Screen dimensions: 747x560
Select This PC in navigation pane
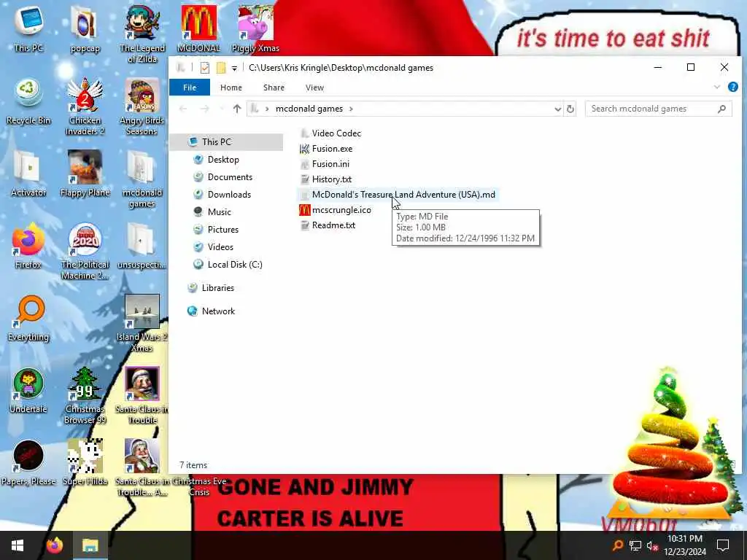click(x=227, y=142)
